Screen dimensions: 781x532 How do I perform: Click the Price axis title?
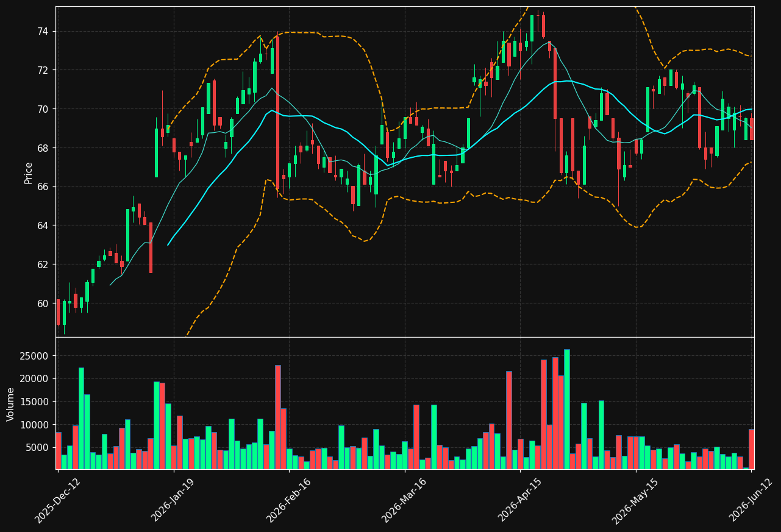point(29,172)
